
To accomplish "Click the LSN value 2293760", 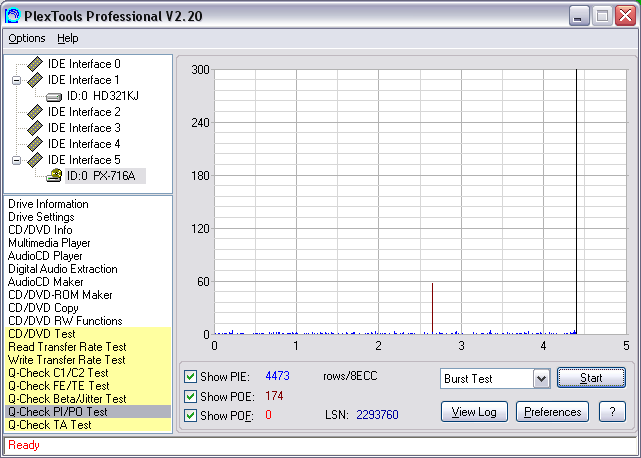I will 377,415.
